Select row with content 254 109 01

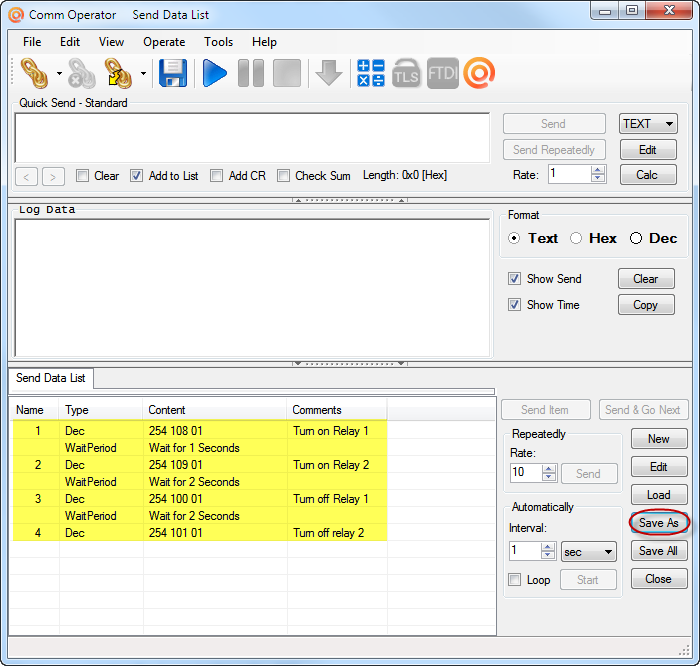[x=200, y=465]
